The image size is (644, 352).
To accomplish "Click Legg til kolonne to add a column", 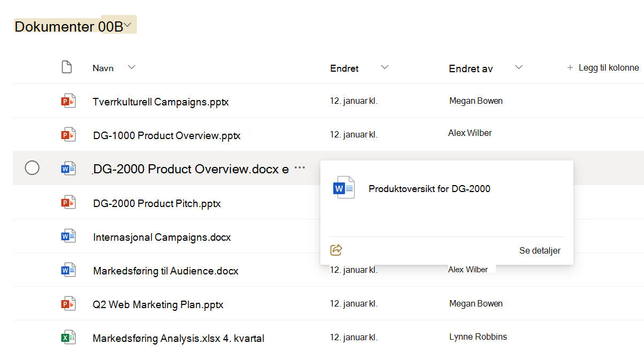I will (603, 67).
